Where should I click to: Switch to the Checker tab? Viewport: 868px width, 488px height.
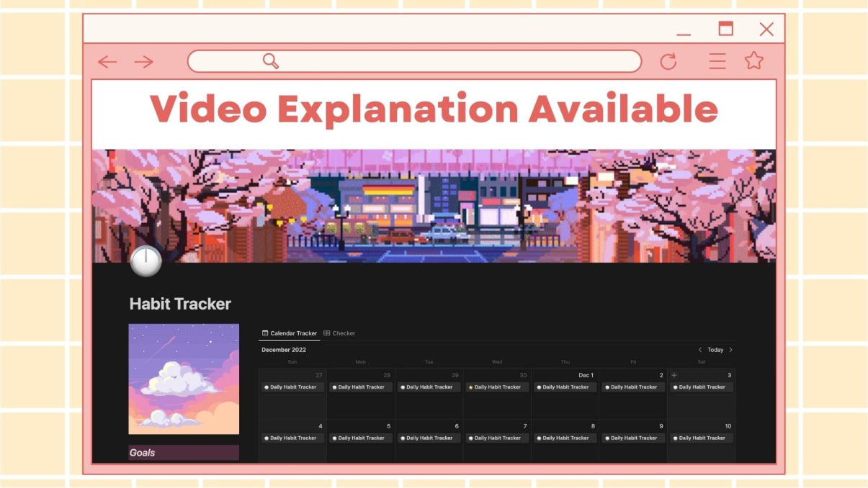(339, 333)
